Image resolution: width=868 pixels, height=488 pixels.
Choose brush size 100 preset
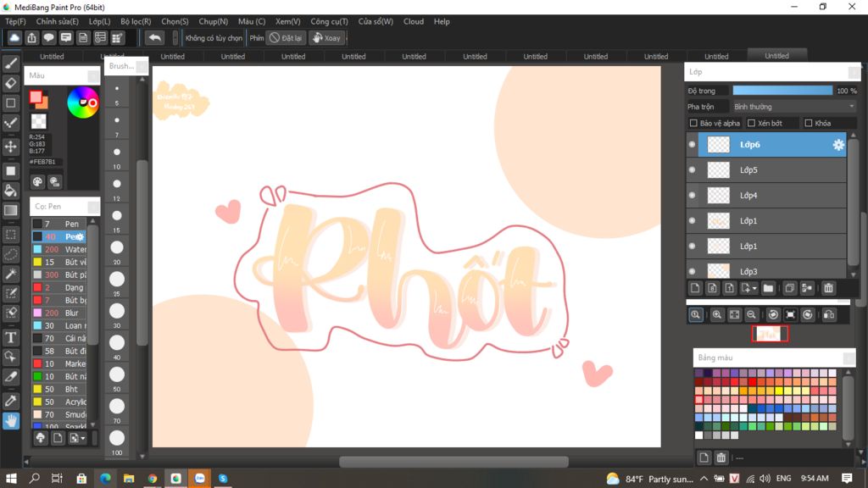click(117, 441)
